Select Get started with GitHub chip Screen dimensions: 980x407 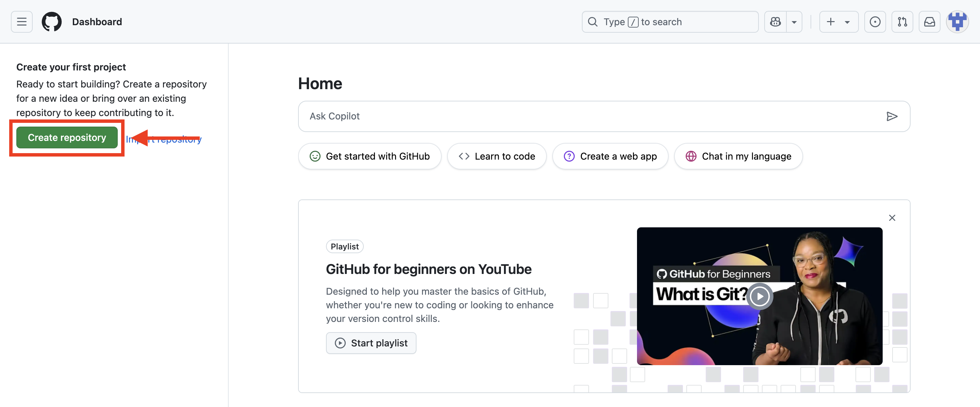point(370,156)
